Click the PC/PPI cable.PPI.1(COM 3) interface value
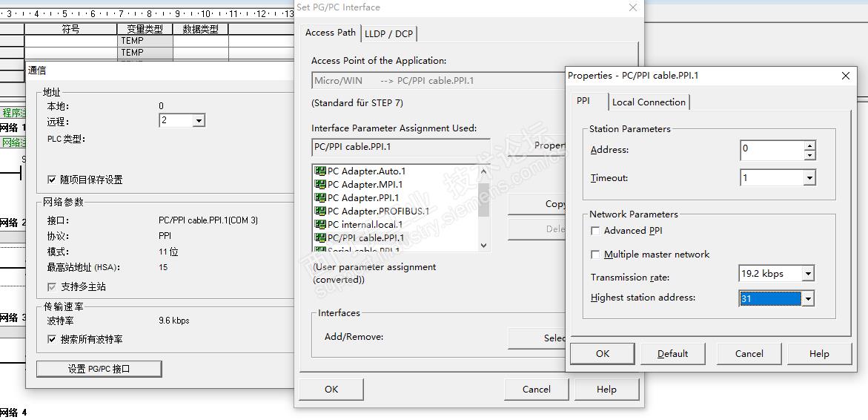868x420 pixels. (x=208, y=220)
